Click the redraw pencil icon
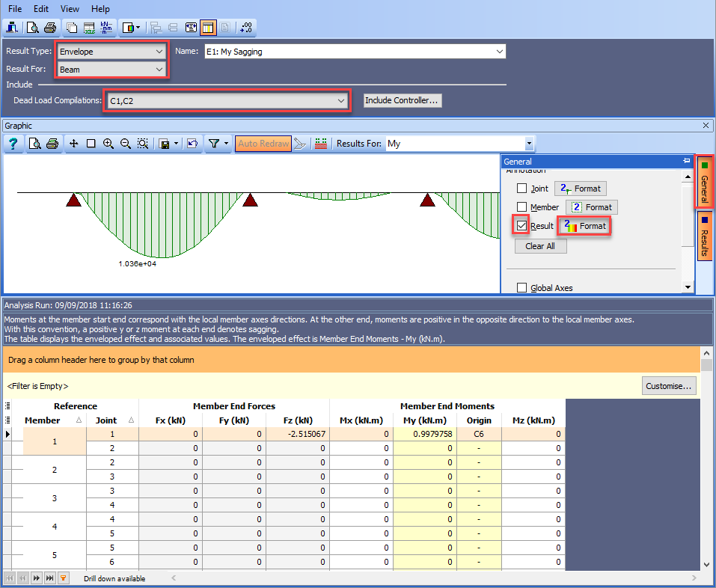Image resolution: width=716 pixels, height=588 pixels. click(299, 144)
